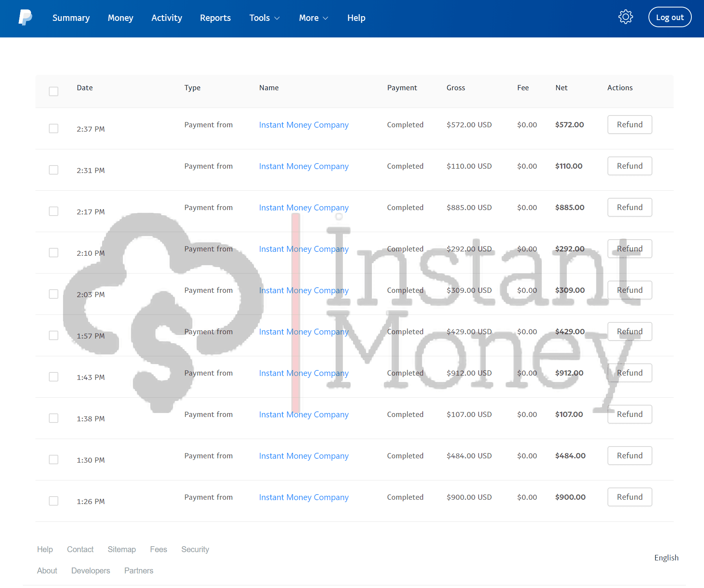Click the Gross column header

pyautogui.click(x=456, y=88)
